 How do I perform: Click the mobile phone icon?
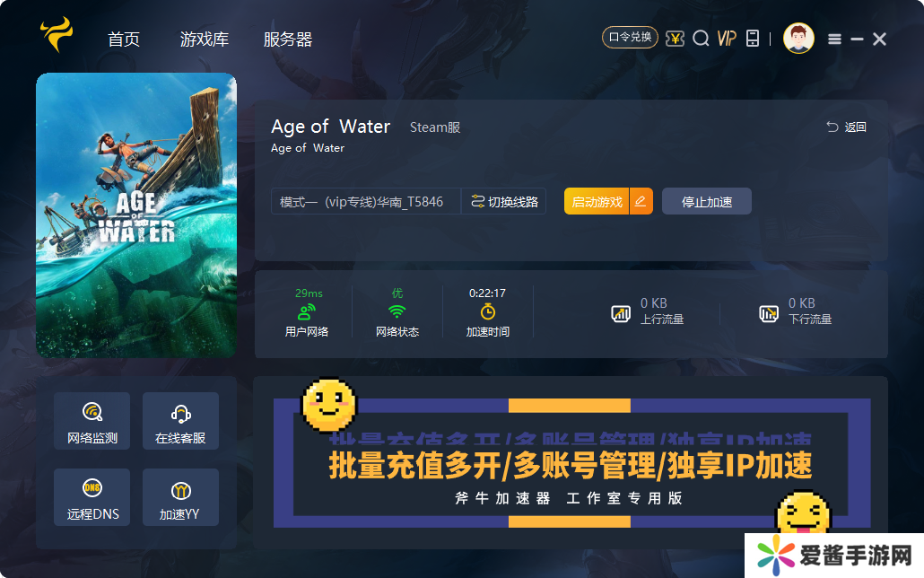[753, 39]
